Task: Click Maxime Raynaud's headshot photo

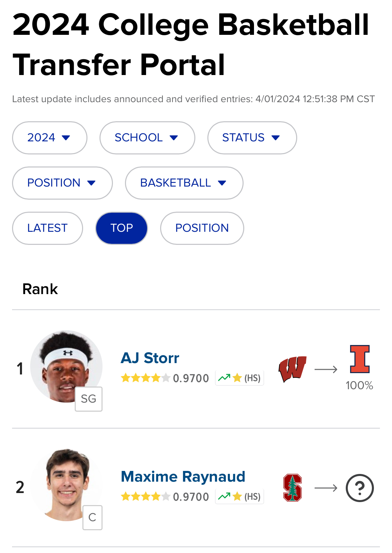Action: (x=65, y=484)
